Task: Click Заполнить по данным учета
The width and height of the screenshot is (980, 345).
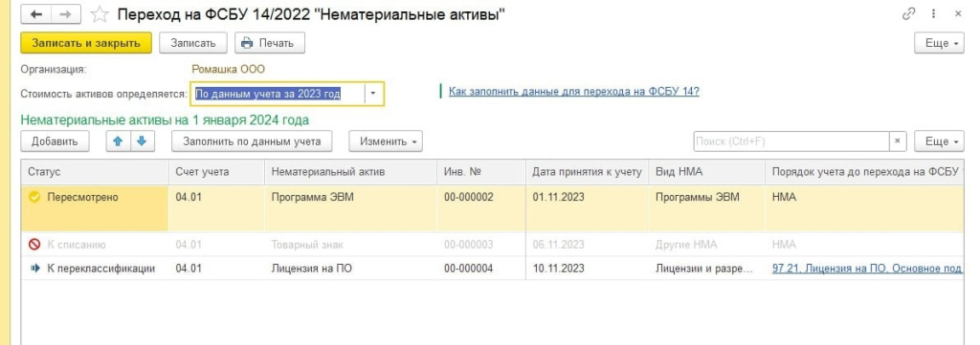Action: click(252, 141)
